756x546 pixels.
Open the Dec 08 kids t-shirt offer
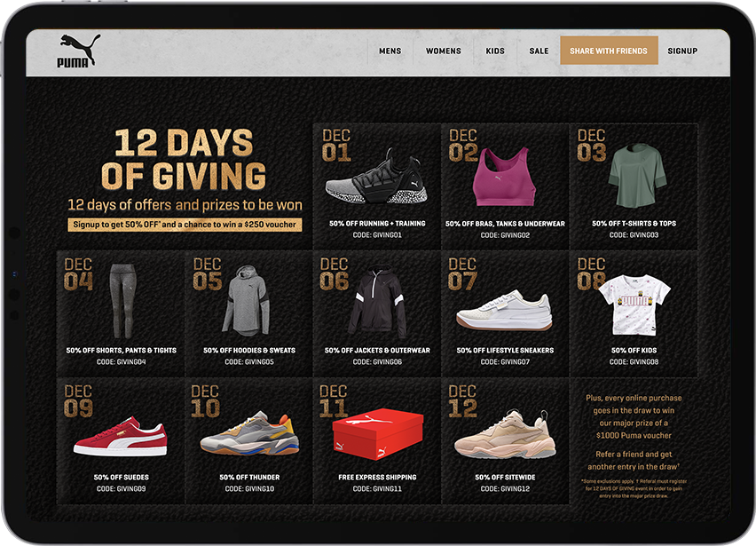pyautogui.click(x=634, y=305)
